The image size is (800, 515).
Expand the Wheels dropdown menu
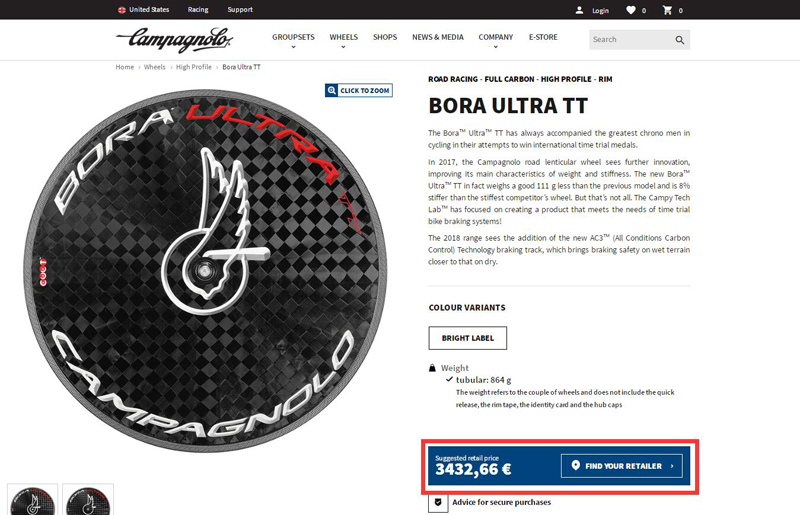(x=343, y=40)
